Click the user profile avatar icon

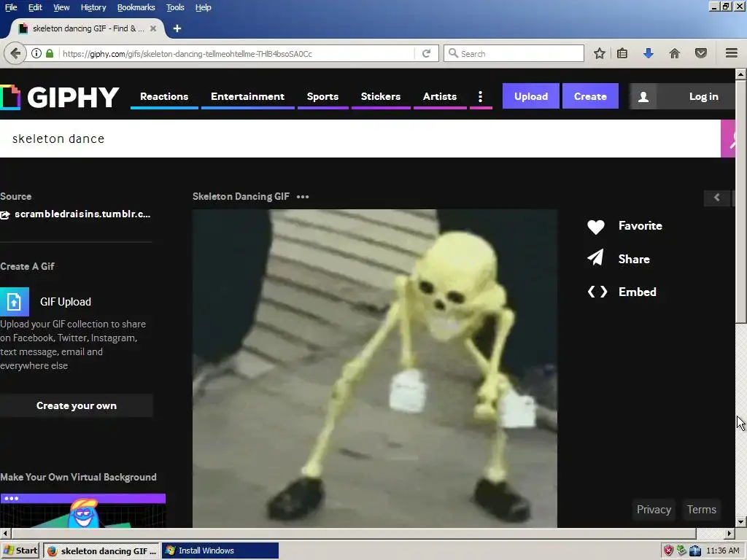(x=643, y=97)
